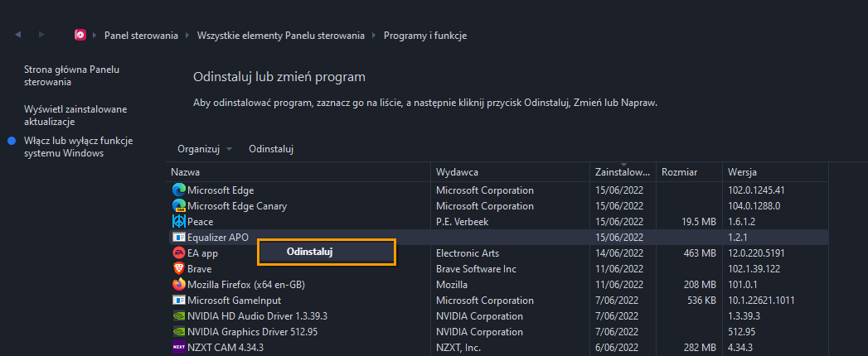
Task: Click the NVIDIA HD Audio Driver icon
Action: (178, 316)
